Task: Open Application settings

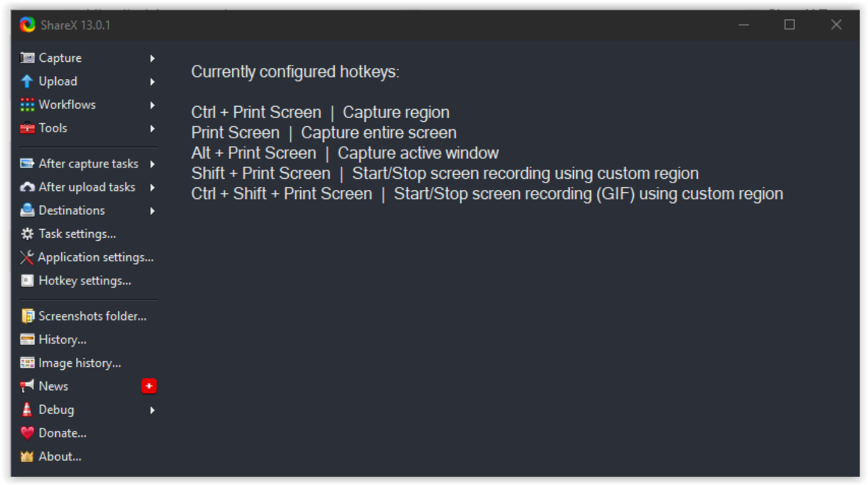Action: tap(95, 258)
